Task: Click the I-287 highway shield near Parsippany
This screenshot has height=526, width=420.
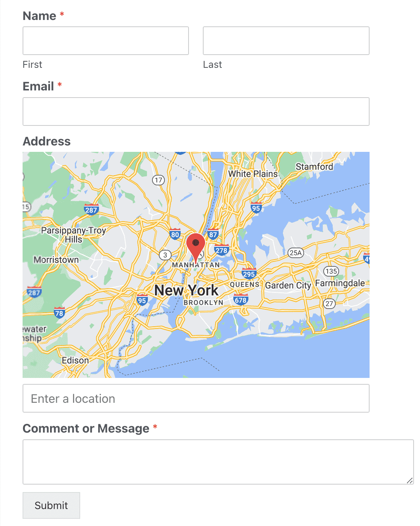Action: (x=91, y=209)
